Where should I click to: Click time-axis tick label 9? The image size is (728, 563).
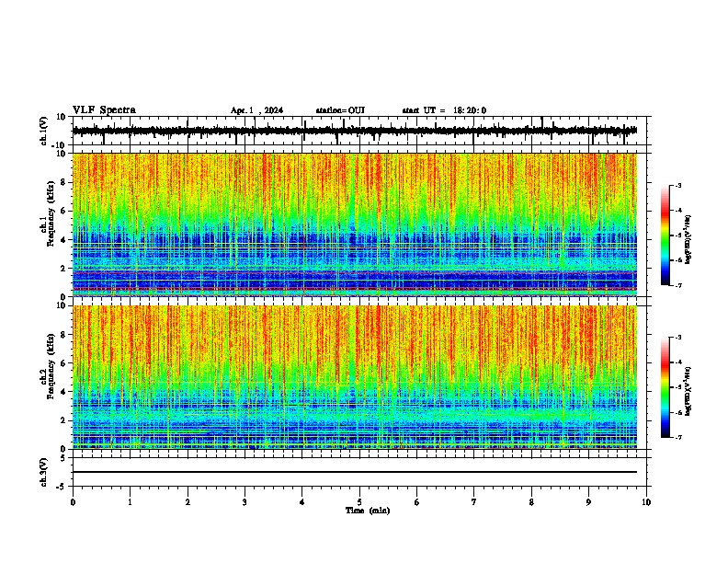point(588,502)
